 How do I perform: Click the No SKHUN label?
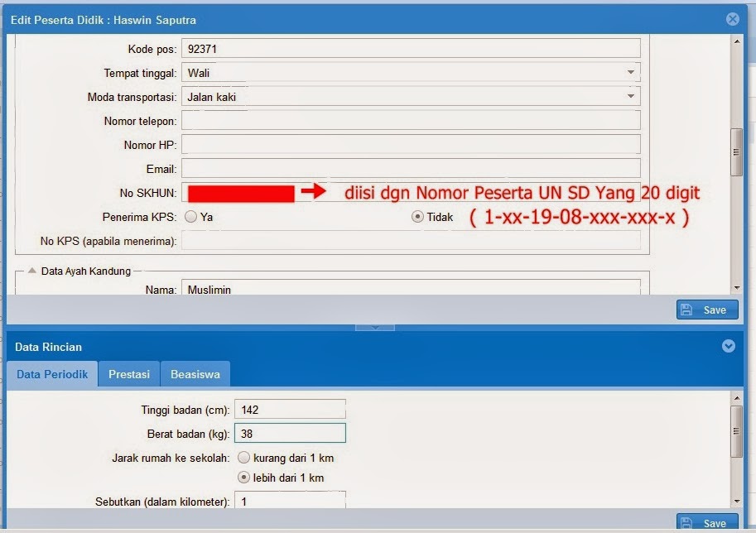tap(148, 193)
